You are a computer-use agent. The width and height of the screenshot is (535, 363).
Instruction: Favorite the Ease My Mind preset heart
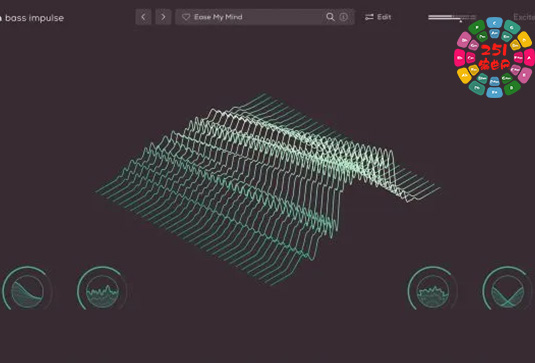186,17
